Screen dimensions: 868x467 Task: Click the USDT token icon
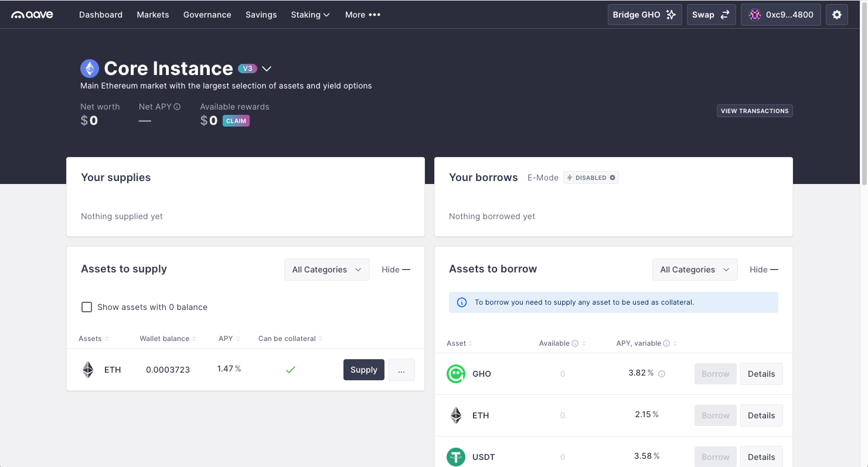(x=456, y=457)
